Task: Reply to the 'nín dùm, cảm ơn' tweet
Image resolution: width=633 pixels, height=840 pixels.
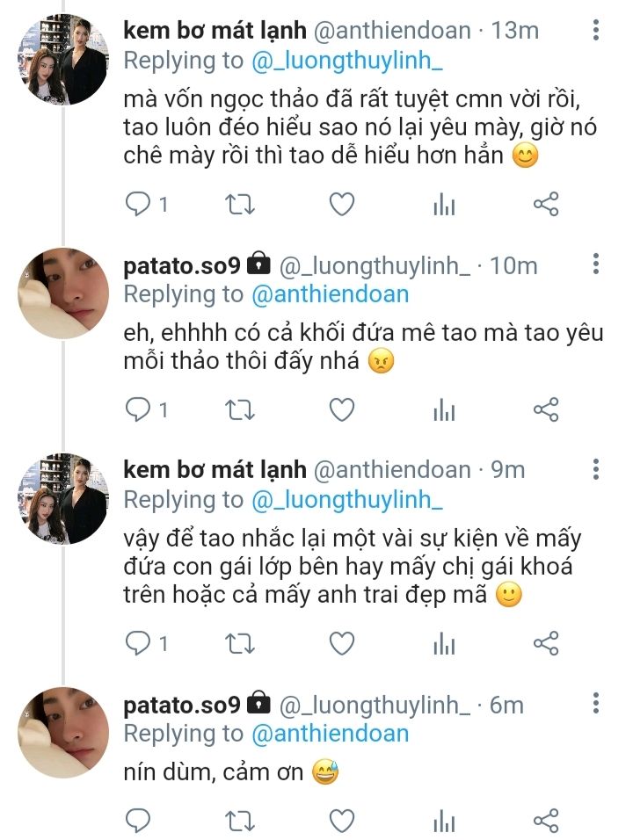Action: coord(138,820)
